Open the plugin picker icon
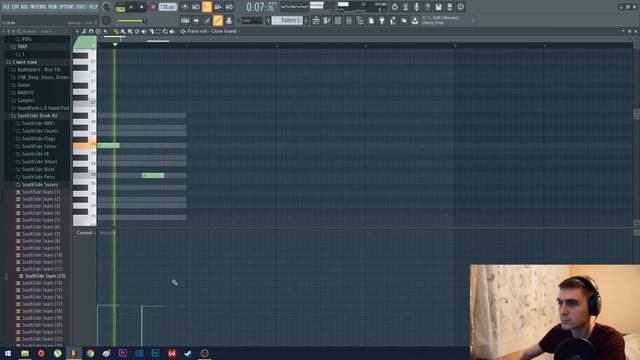The width and height of the screenshot is (640, 360). (382, 20)
